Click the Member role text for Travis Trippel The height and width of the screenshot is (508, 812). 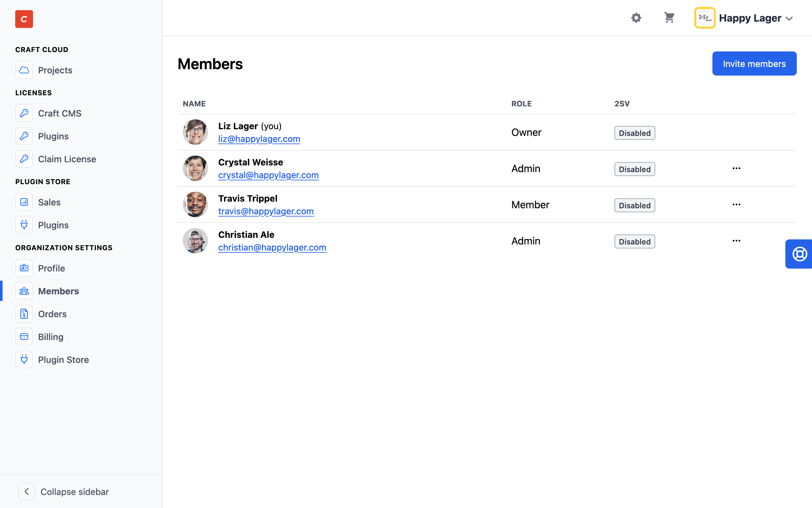click(x=530, y=204)
